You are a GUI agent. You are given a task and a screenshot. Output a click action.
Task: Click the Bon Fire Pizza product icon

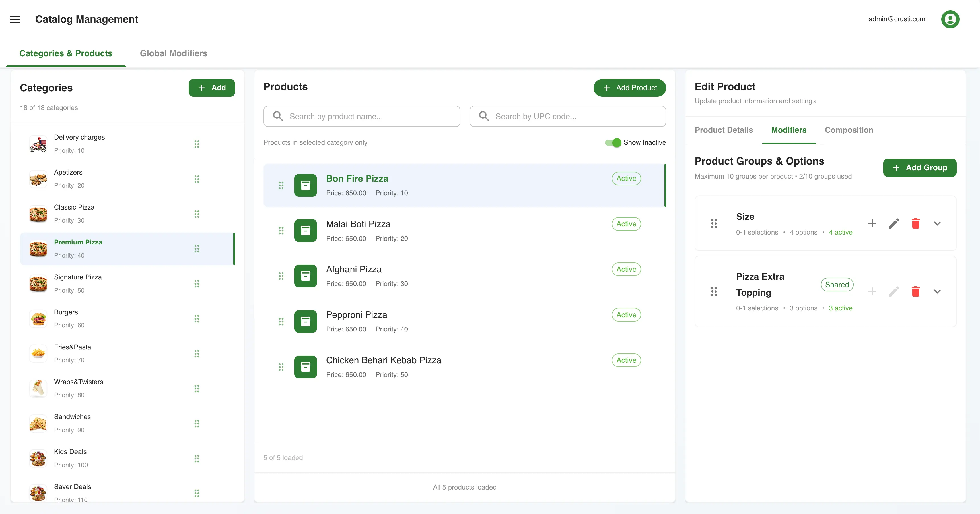(x=306, y=185)
